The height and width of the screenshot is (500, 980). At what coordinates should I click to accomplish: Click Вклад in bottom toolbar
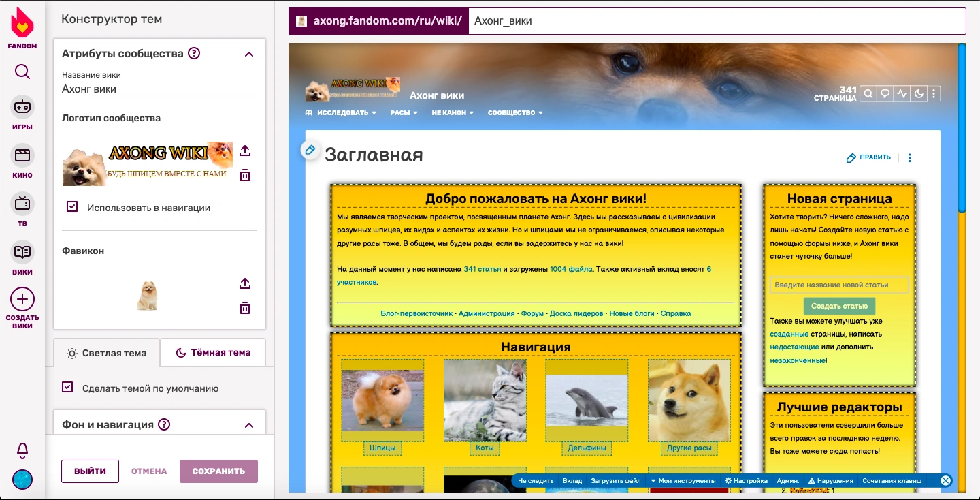(572, 480)
